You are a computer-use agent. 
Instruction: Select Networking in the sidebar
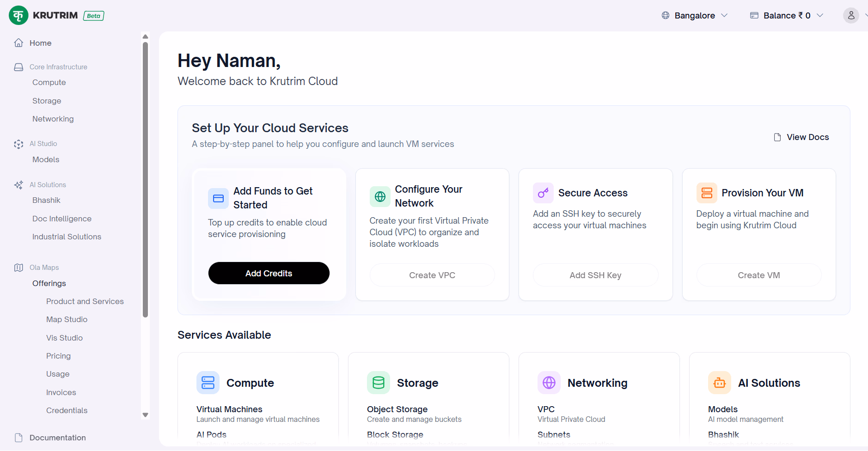tap(53, 119)
